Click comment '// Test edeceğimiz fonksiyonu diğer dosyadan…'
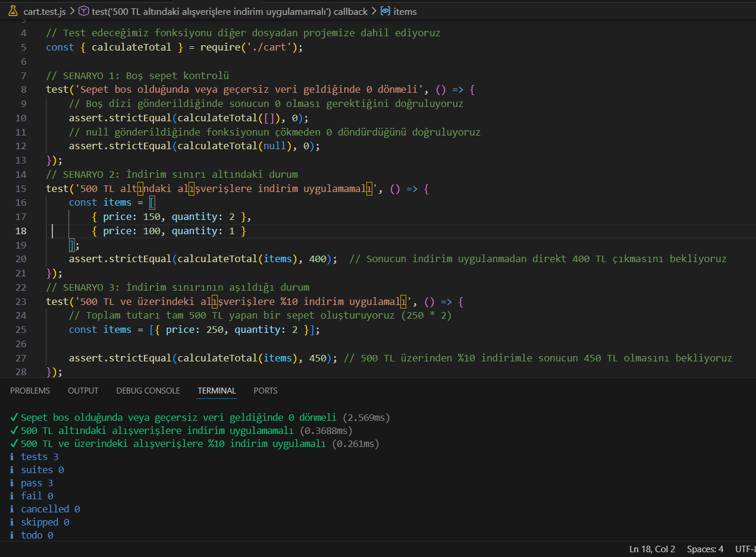Viewport: 756px width, 557px height. click(x=243, y=33)
